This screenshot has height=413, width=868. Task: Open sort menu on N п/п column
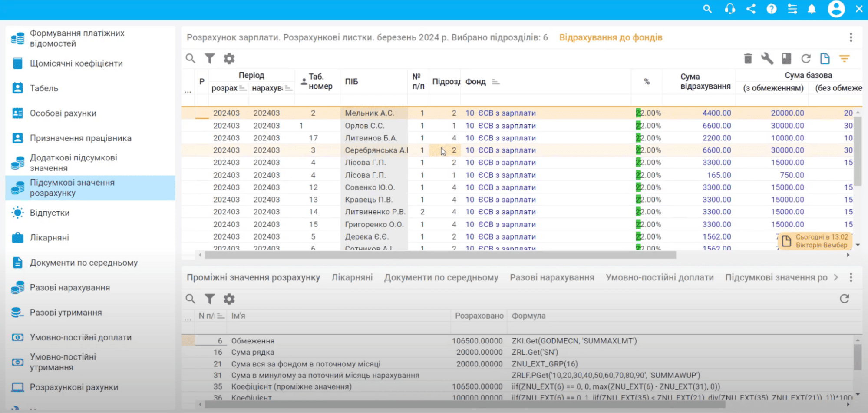coord(221,316)
